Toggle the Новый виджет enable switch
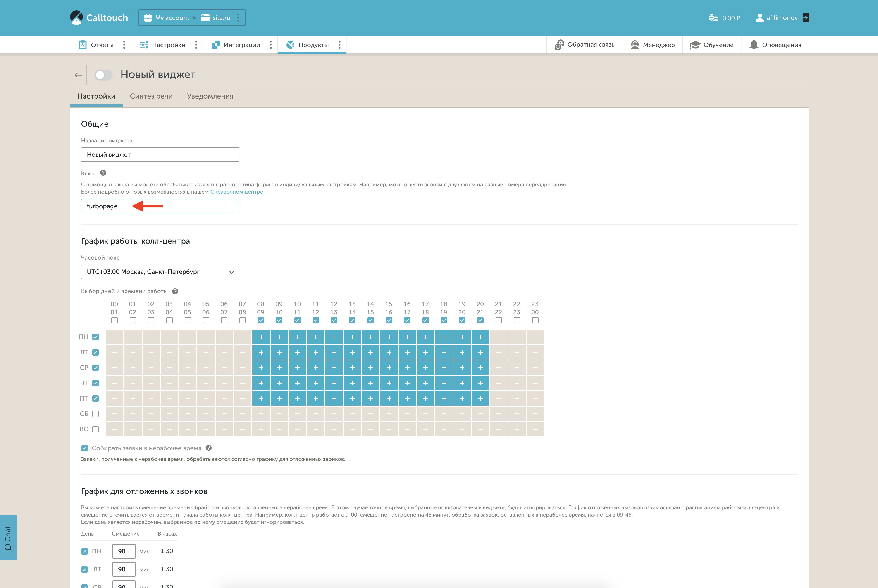878x588 pixels. coord(104,75)
